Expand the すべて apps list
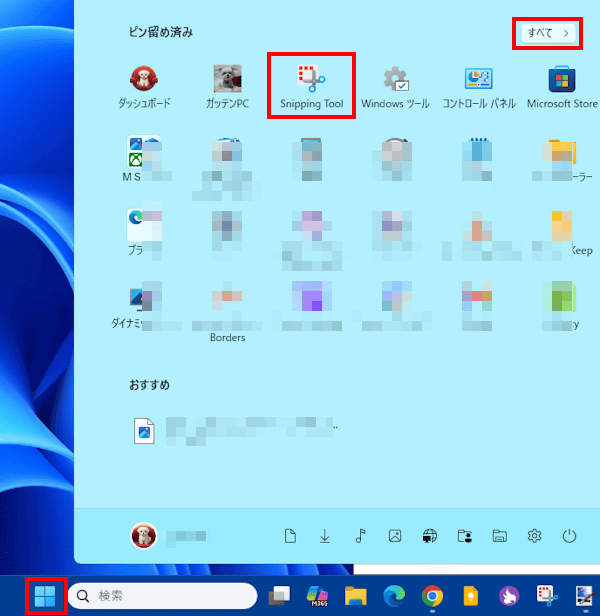600x616 pixels. (549, 33)
